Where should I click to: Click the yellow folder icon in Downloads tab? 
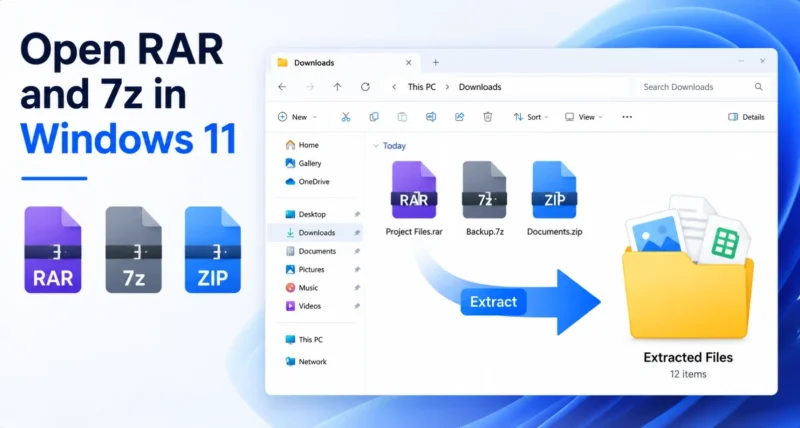[x=282, y=63]
